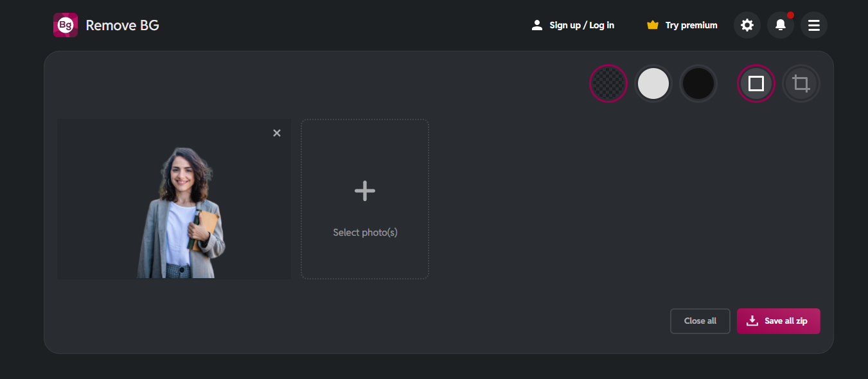The image size is (868, 379).
Task: Toggle the original square frame mode
Action: pyautogui.click(x=756, y=84)
